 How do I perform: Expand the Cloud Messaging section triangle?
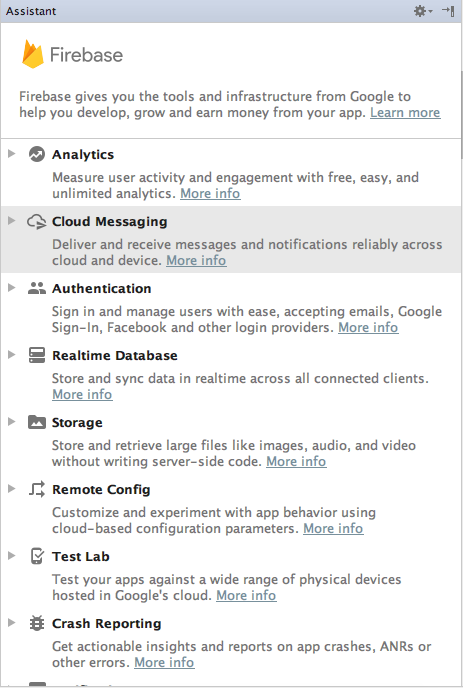pos(12,221)
